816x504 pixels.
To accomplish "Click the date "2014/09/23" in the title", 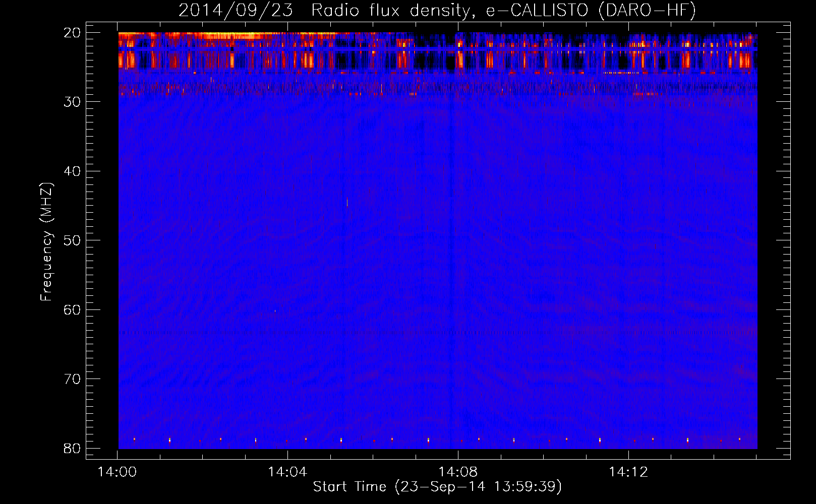I will pos(236,11).
